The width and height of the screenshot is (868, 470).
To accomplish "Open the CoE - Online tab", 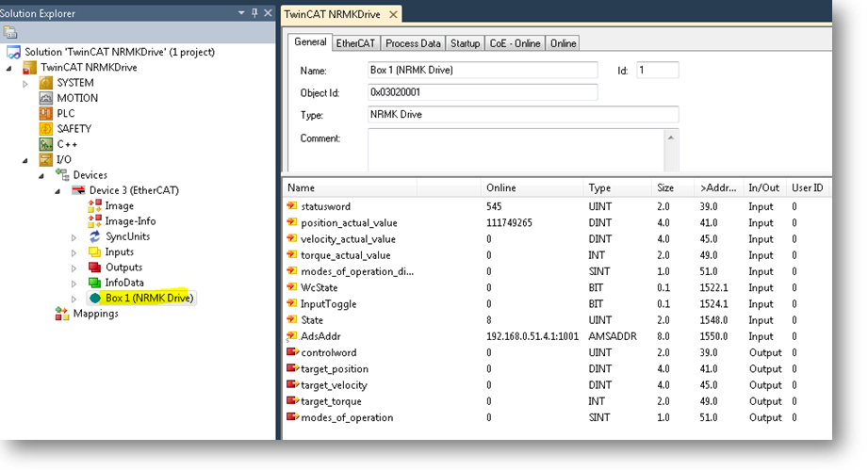I will [515, 43].
